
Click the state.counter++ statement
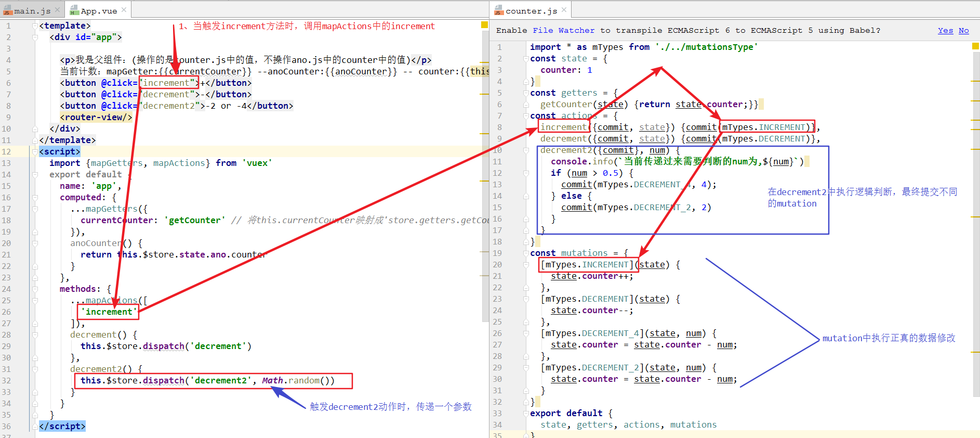pyautogui.click(x=592, y=276)
